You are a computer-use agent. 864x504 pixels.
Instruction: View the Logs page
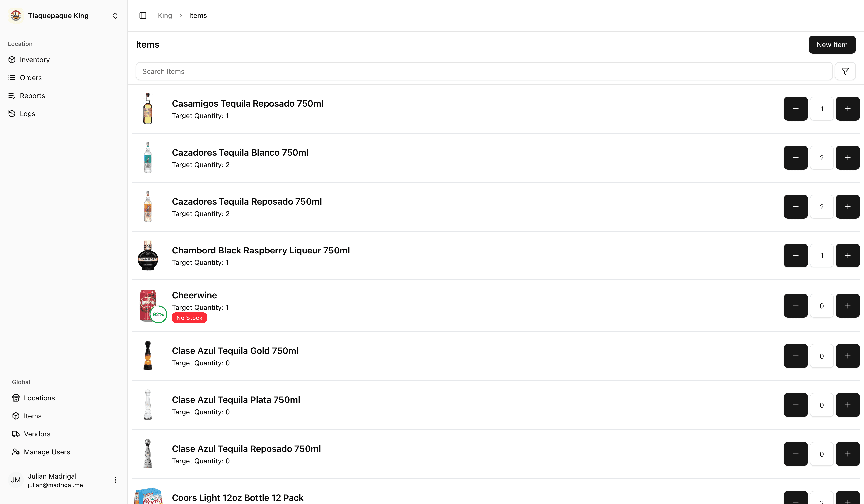[x=64, y=114]
